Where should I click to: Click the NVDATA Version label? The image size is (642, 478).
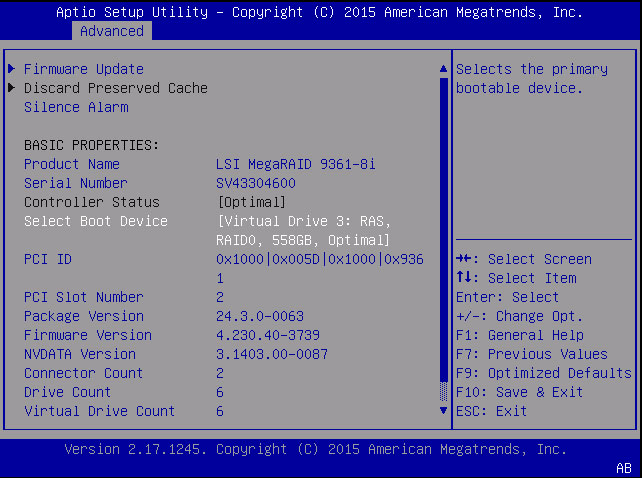pyautogui.click(x=80, y=354)
